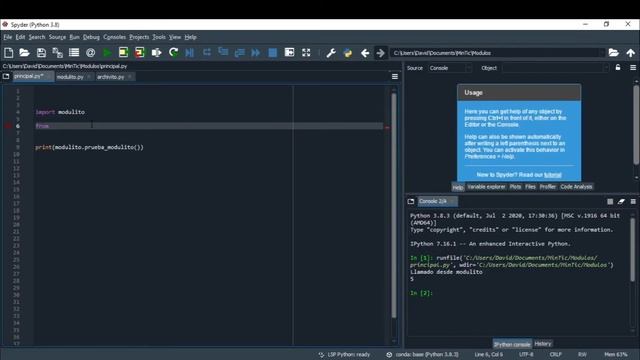This screenshot has width=640, height=360.
Task: Run selection or current line icon
Action: tap(156, 53)
